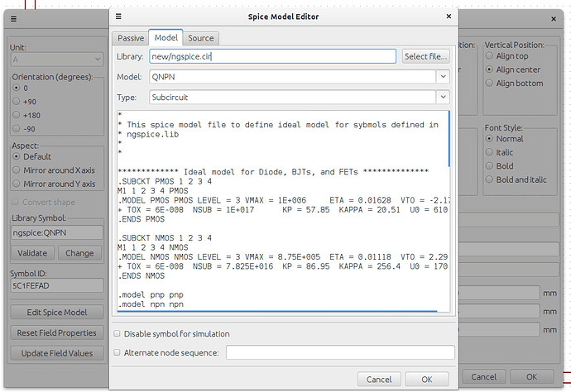Click the Type Subcircuit combo field

click(x=292, y=98)
